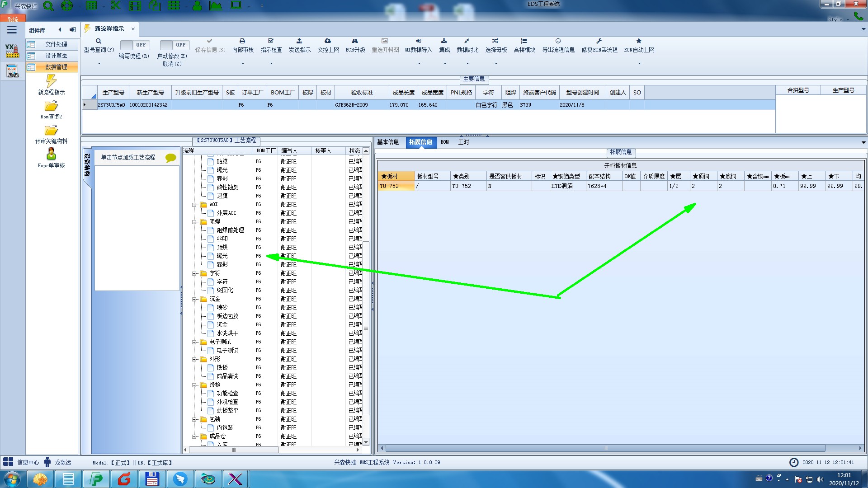868x488 pixels.
Task: Toggle the 启动修改 OFF switch
Action: [x=174, y=45]
